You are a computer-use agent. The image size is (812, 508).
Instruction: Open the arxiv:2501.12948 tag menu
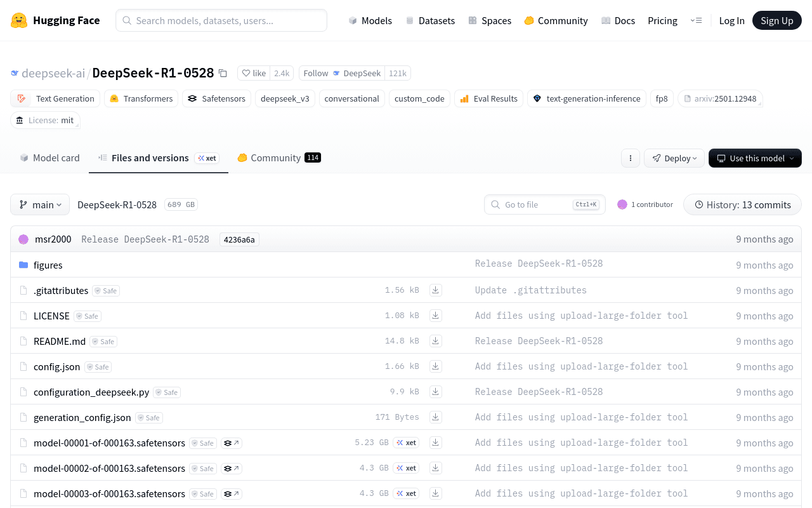coord(720,98)
